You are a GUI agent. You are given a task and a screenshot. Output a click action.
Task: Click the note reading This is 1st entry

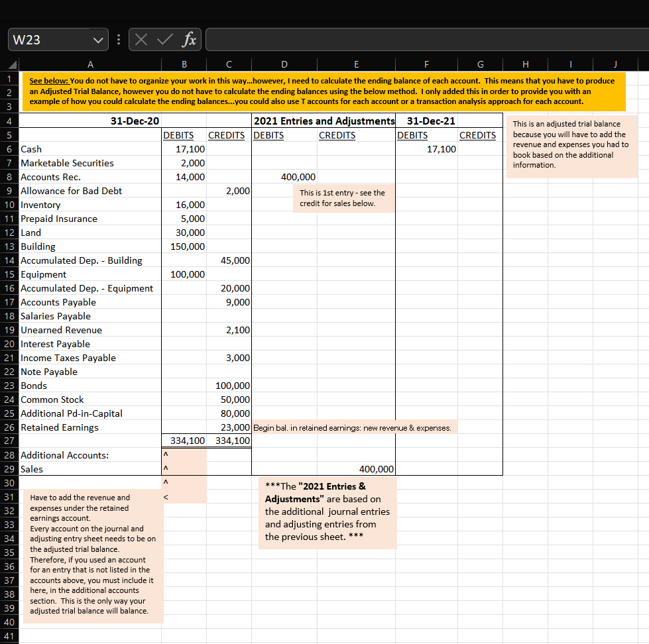point(343,197)
